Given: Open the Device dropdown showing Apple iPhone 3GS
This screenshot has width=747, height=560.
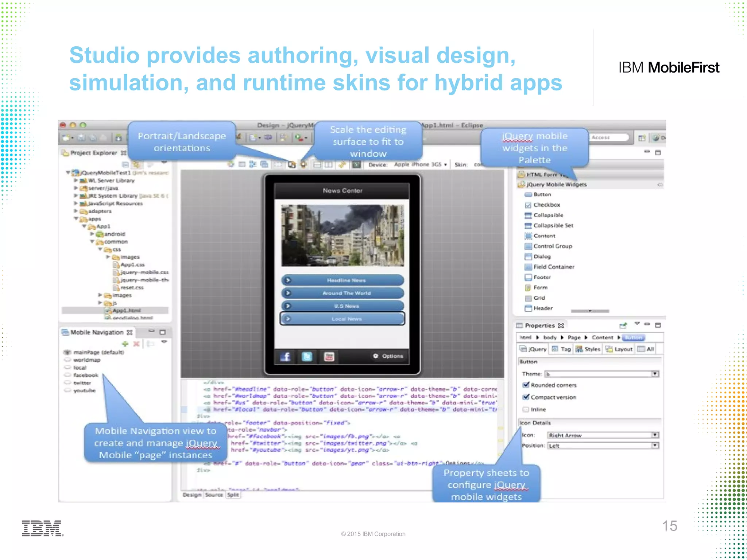Looking at the screenshot, I should [420, 165].
